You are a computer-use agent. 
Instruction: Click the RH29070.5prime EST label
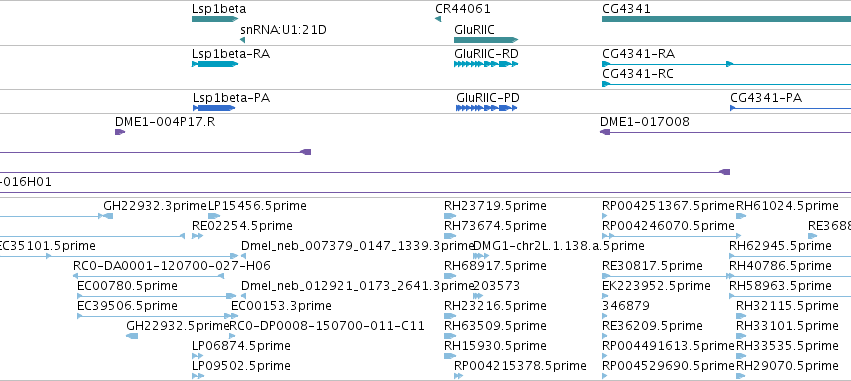787,366
